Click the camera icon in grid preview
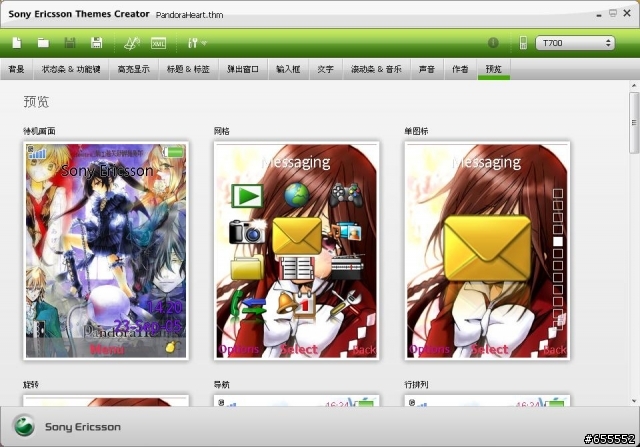 click(247, 232)
